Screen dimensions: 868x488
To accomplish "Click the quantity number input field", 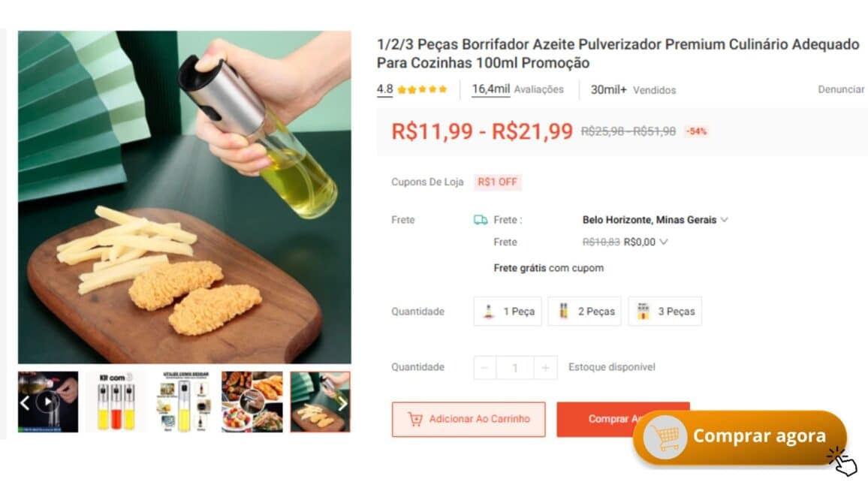I will pos(514,368).
